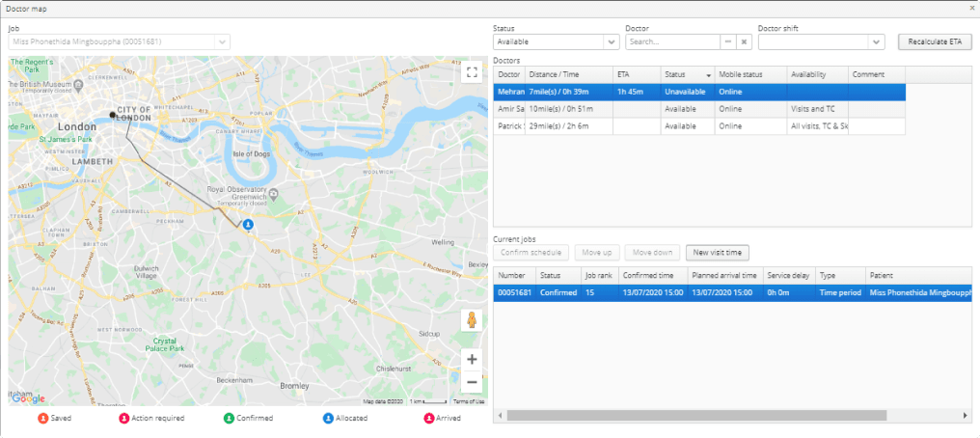Click the Action required legend icon

pyautogui.click(x=123, y=418)
